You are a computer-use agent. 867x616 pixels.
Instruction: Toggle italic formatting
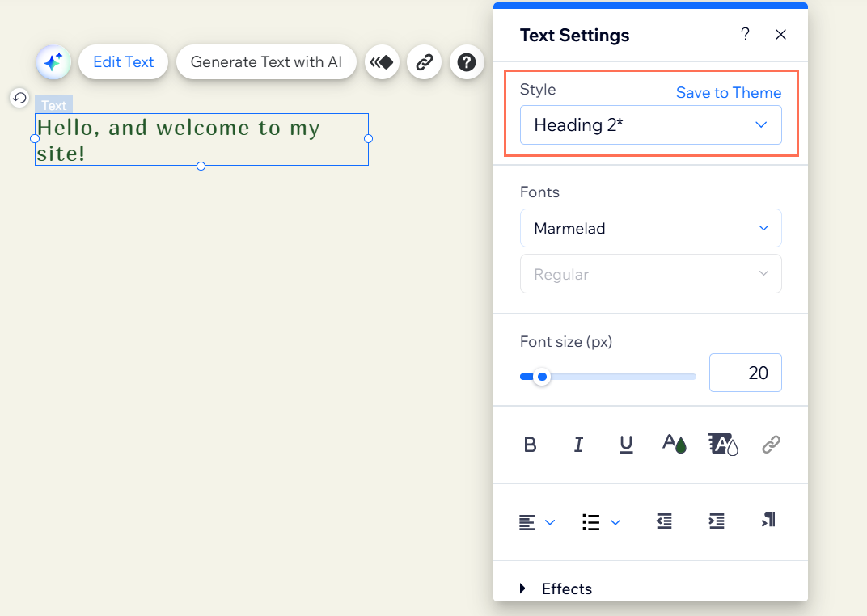[x=578, y=444]
